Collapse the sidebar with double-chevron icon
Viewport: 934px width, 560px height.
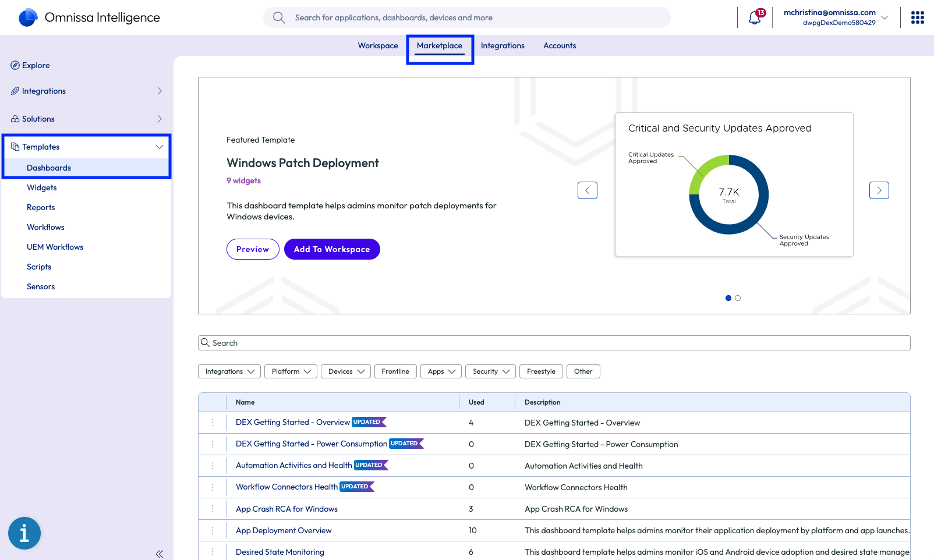pos(160,554)
